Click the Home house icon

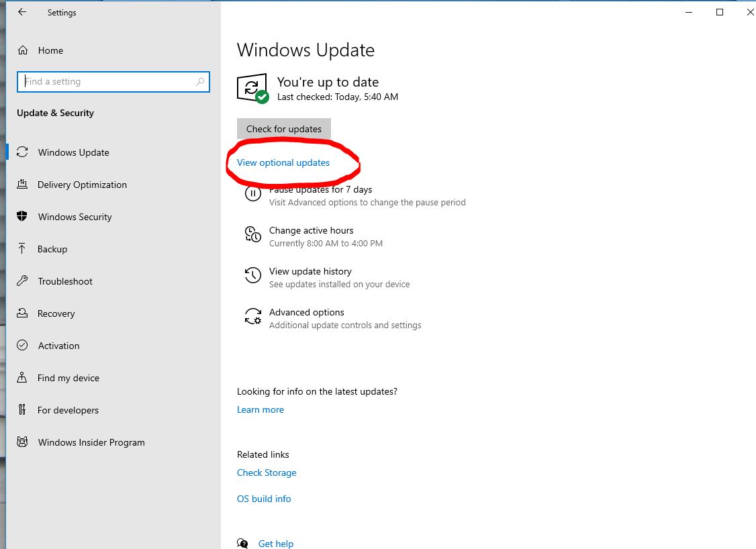click(23, 50)
